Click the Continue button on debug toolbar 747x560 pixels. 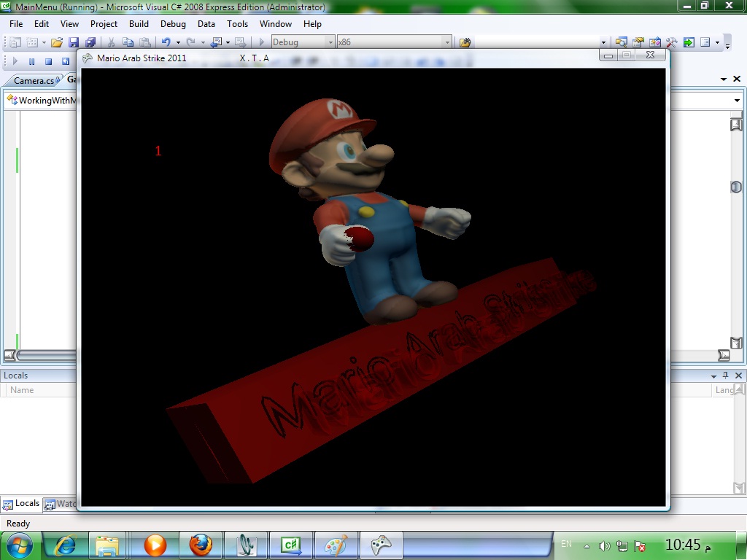tap(15, 61)
